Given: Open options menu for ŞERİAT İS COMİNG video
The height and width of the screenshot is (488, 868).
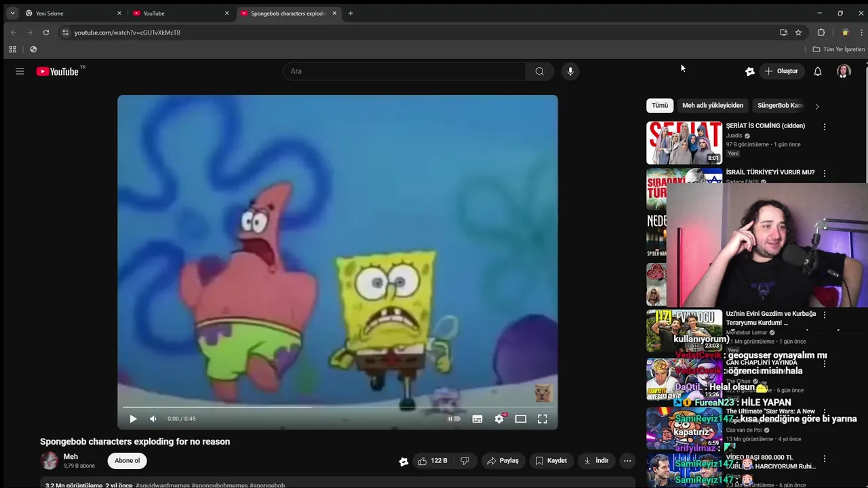Looking at the screenshot, I should click(825, 127).
